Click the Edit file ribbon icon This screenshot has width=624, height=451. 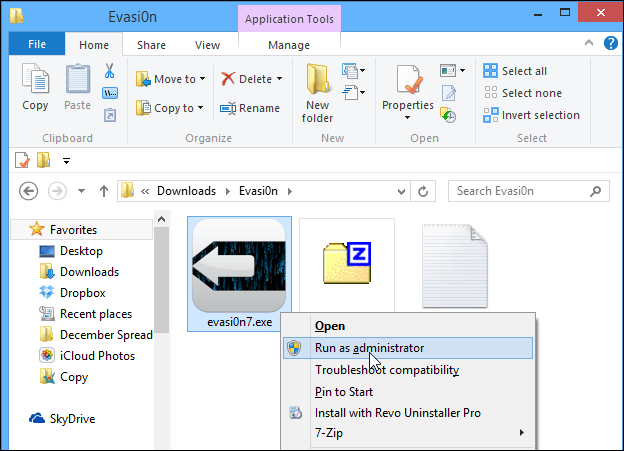coord(449,93)
